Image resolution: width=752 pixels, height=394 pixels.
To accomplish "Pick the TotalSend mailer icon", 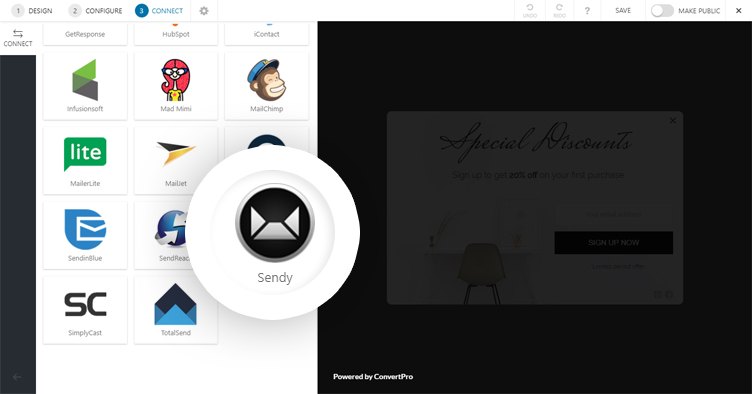I will point(176,304).
